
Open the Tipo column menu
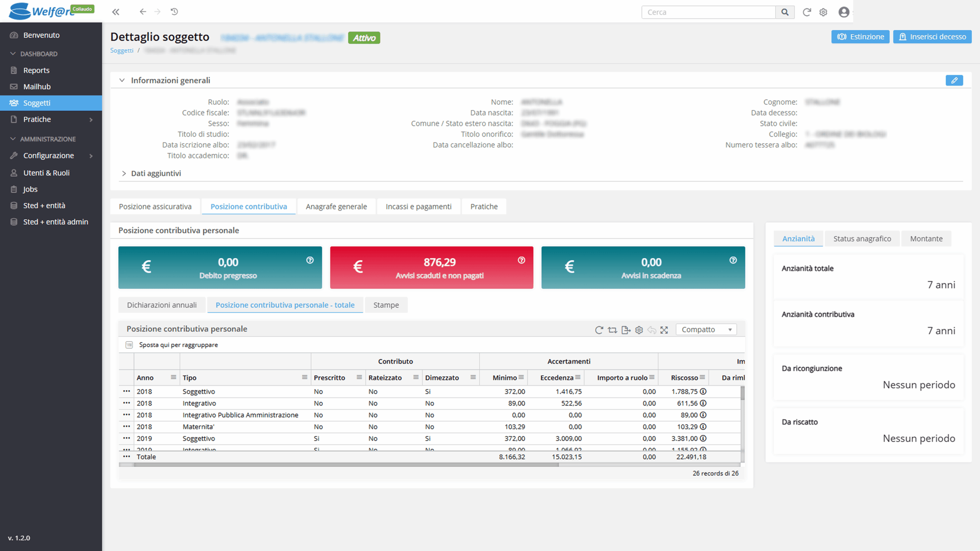coord(305,378)
